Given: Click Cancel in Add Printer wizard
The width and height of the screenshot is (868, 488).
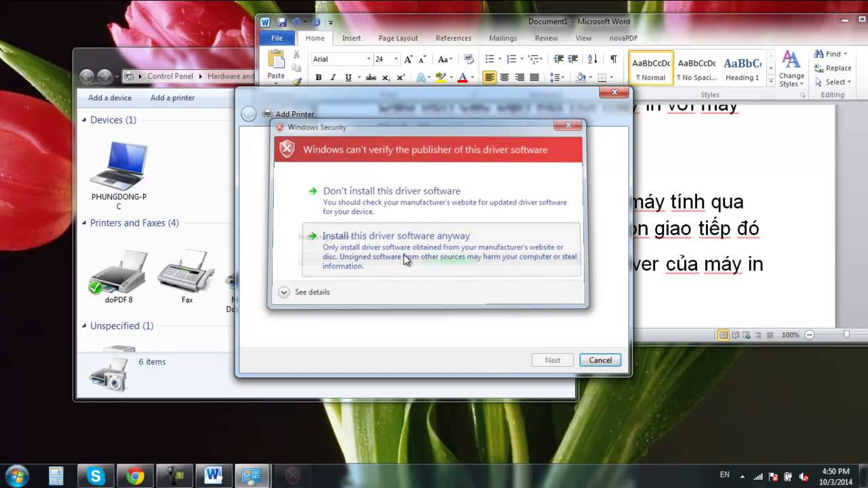Looking at the screenshot, I should pos(600,360).
